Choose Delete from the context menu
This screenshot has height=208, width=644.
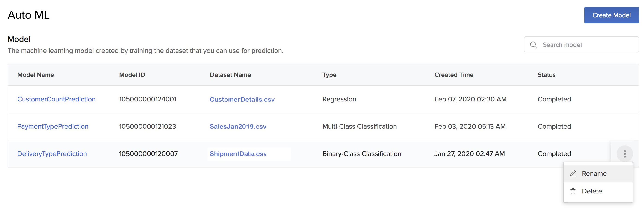[592, 191]
